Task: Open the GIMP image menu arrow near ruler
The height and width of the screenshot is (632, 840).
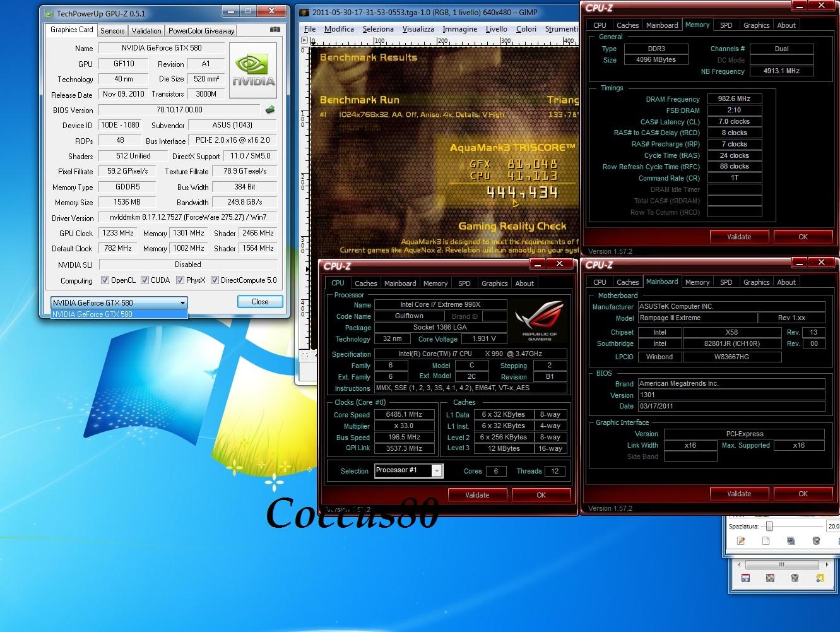Action: (304, 41)
